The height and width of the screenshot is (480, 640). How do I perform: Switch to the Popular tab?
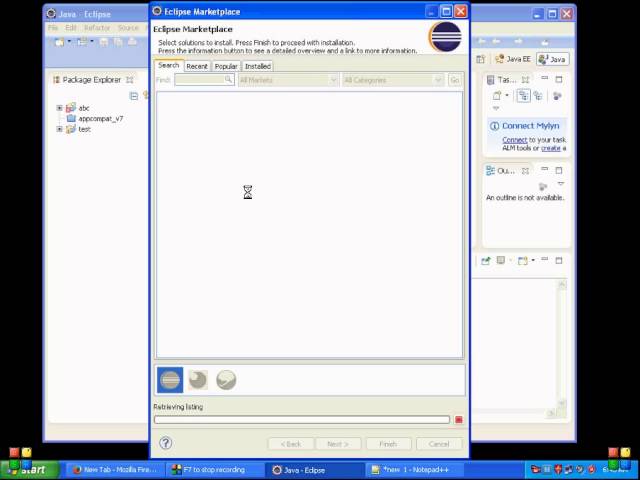(226, 66)
